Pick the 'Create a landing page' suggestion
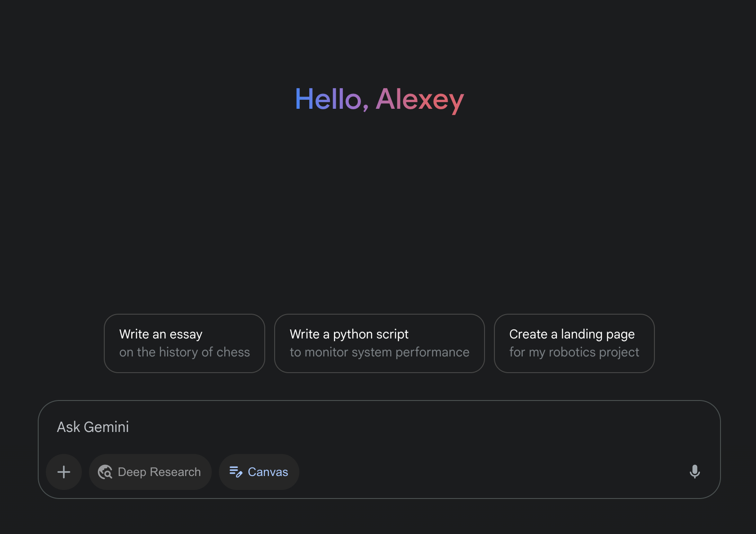Viewport: 756px width, 534px height. coord(574,343)
